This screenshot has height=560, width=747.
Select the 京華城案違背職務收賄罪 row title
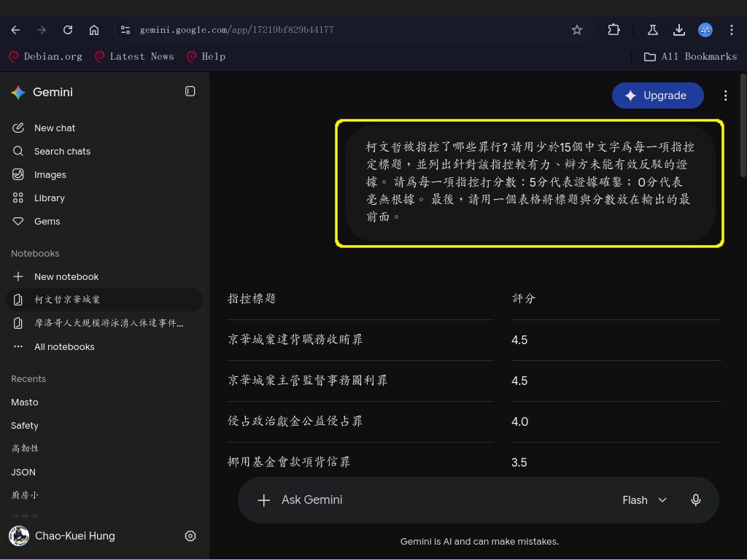tap(295, 340)
